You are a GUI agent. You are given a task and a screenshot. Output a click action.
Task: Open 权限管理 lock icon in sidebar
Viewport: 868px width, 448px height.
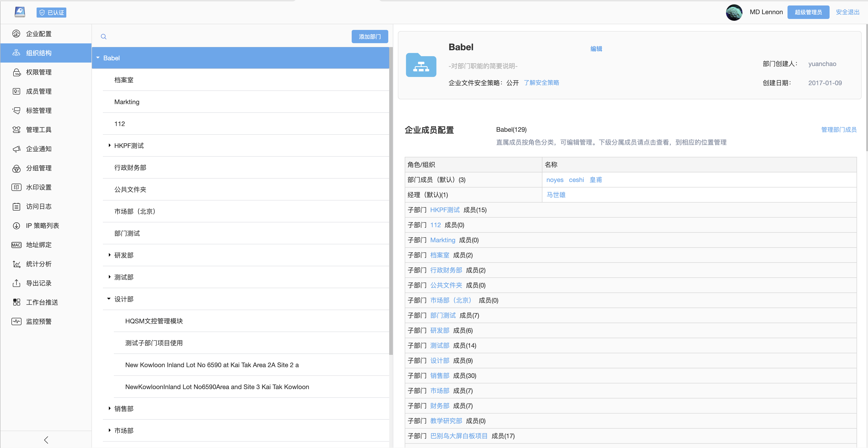tap(16, 72)
